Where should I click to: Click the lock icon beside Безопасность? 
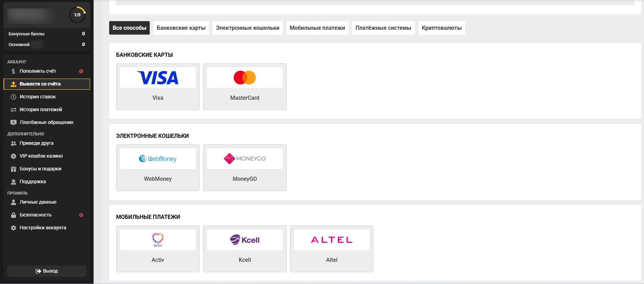(14, 215)
